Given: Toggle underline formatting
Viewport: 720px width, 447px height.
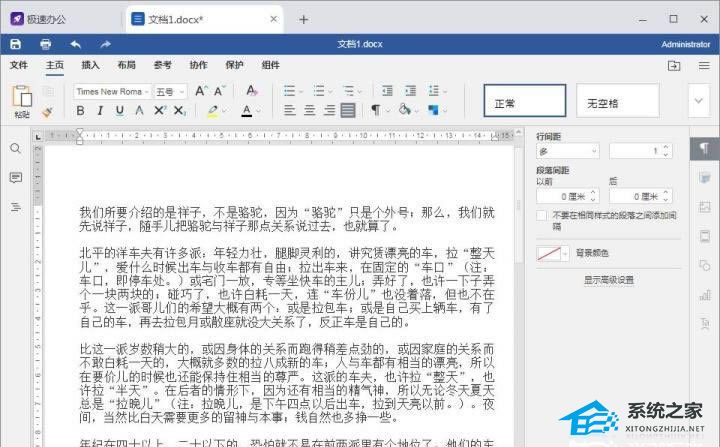Looking at the screenshot, I should 120,110.
